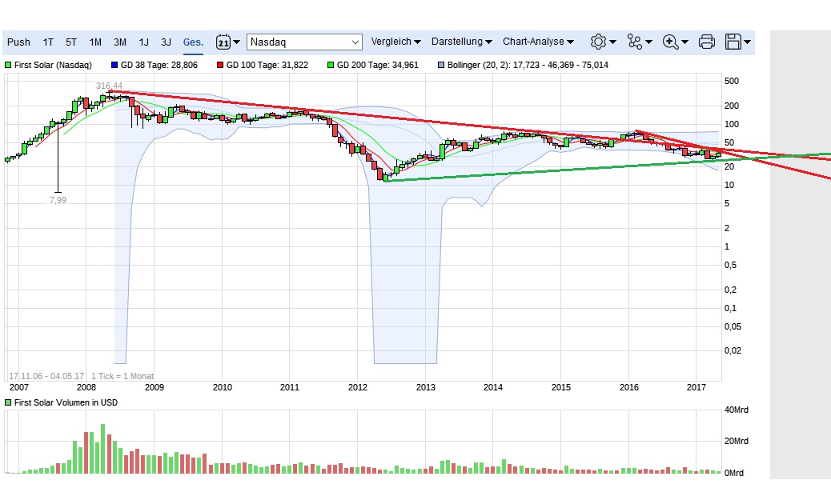
Task: Select the Ges. full history range
Action: tap(192, 42)
